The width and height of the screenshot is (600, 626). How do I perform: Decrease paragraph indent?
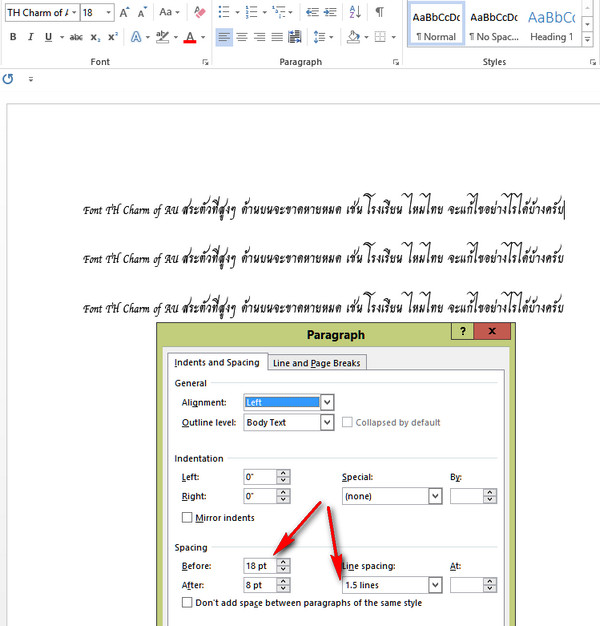[312, 12]
